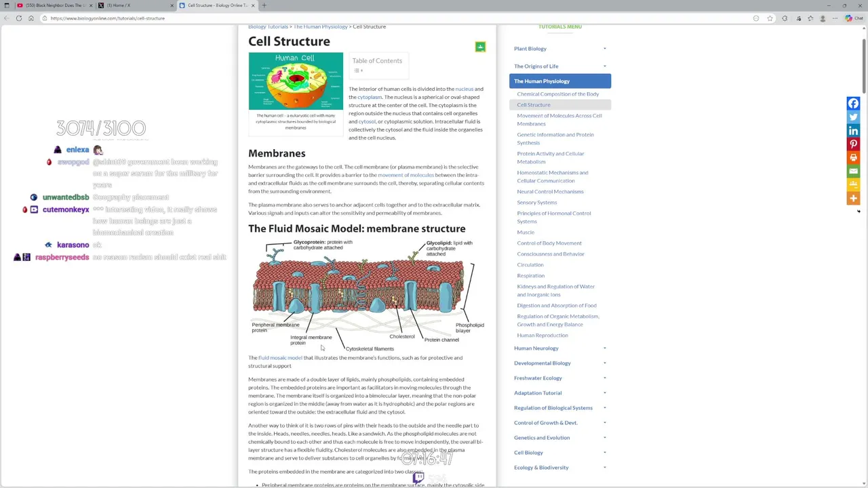
Task: Share page on Twitter
Action: click(853, 117)
